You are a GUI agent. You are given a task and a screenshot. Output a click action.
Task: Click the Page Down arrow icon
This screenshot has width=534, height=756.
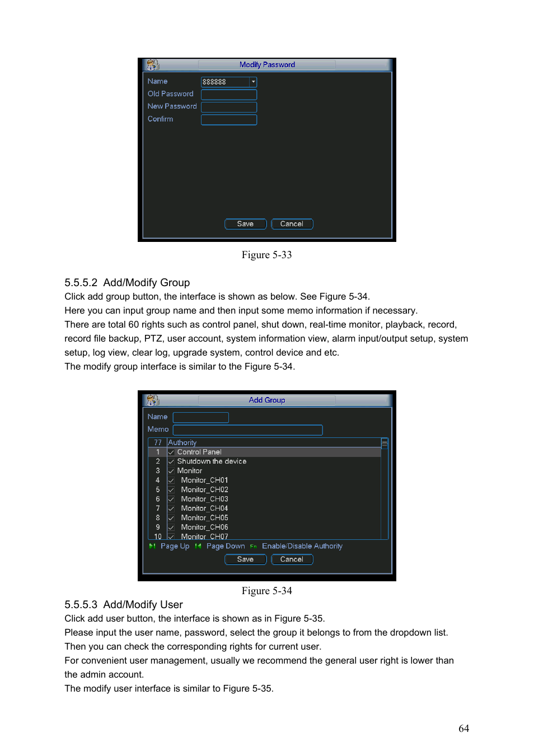(x=198, y=546)
